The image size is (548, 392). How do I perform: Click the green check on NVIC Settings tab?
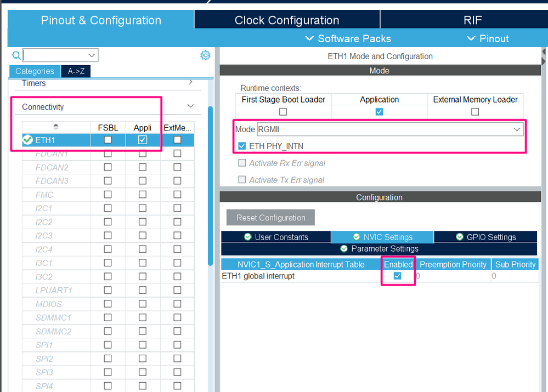(x=357, y=237)
